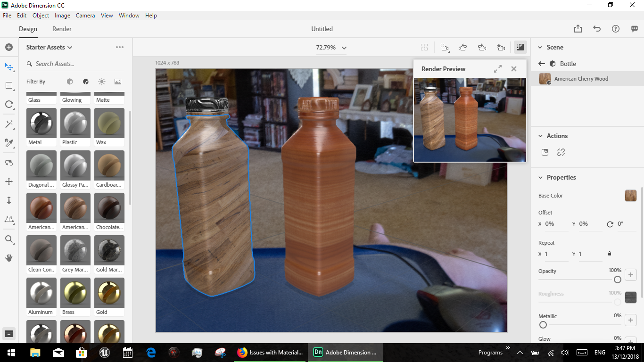Select the Select and Rotate tool
644x362 pixels.
[9, 105]
